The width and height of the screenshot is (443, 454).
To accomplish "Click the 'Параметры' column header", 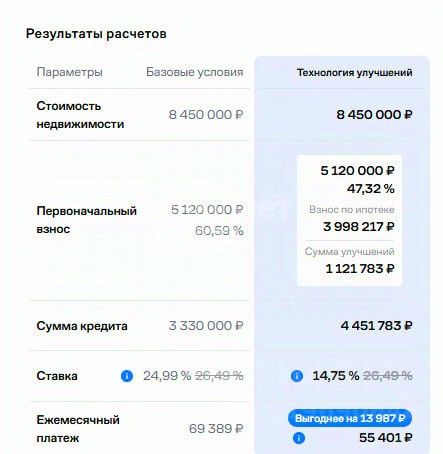I will pos(69,72).
